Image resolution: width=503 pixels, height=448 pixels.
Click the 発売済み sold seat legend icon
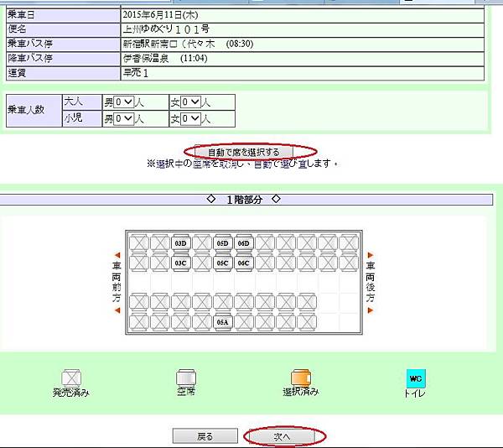tap(71, 378)
